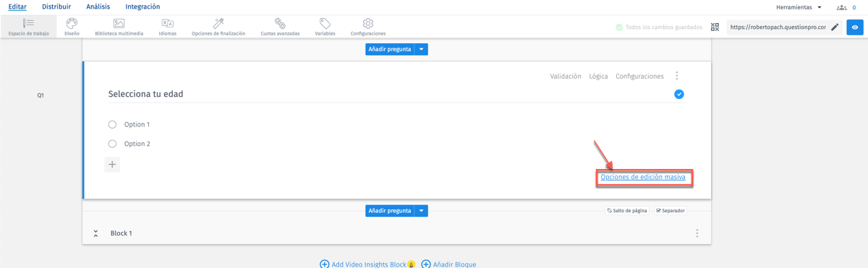Click Añadir Bloque link

pos(448,264)
